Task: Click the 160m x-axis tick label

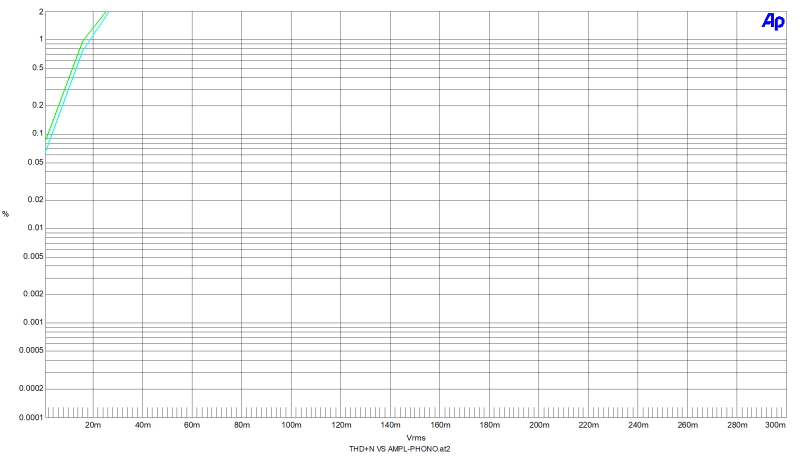Action: pyautogui.click(x=440, y=425)
